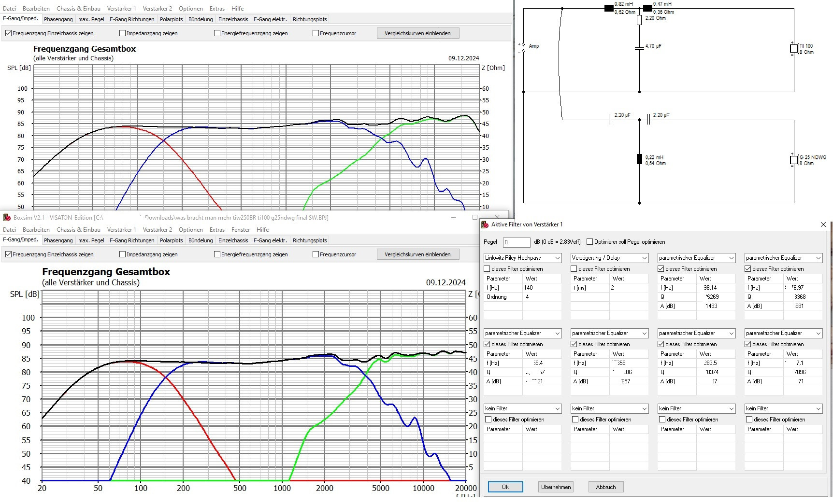Click the 4,70 µF capacitor symbol

click(639, 48)
